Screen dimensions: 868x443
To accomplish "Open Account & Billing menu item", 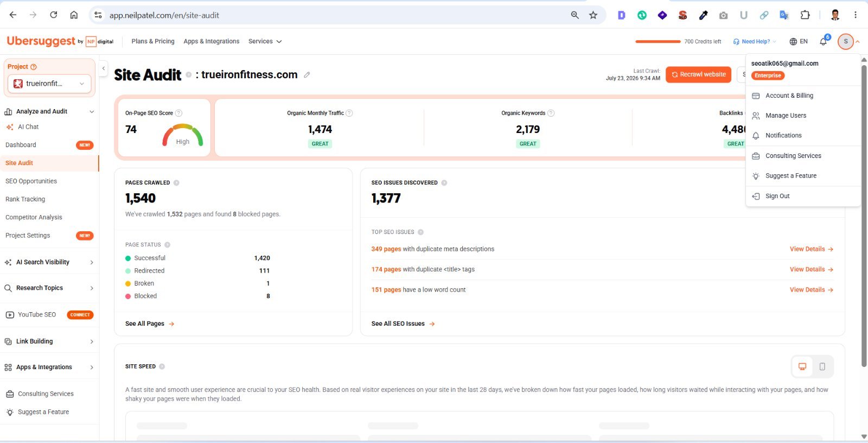I will [803, 96].
